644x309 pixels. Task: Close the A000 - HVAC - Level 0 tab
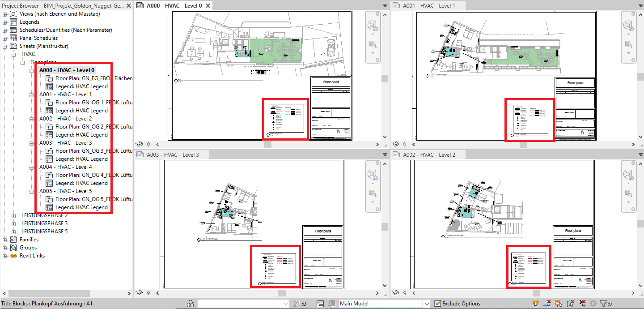click(208, 5)
